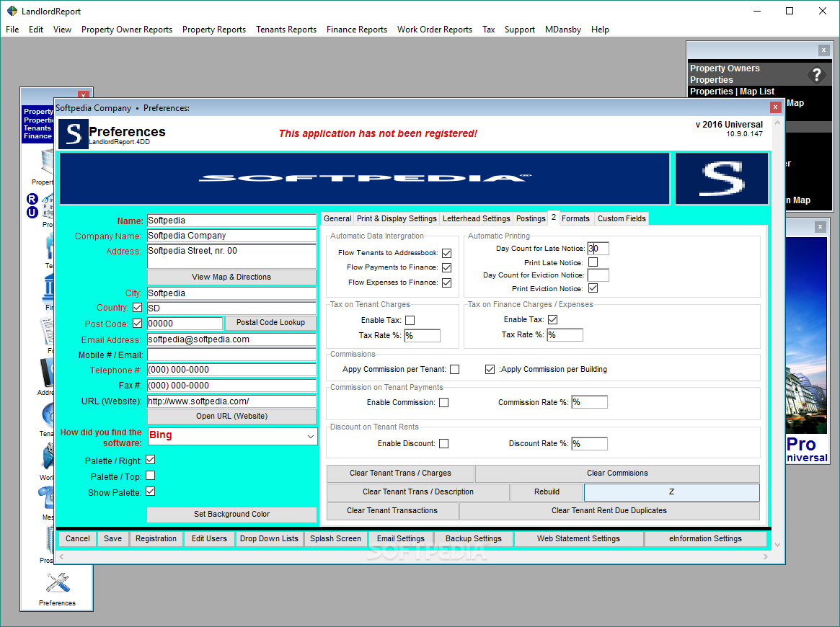Open the MDansby menu
Viewport: 840px width, 627px height.
click(562, 30)
